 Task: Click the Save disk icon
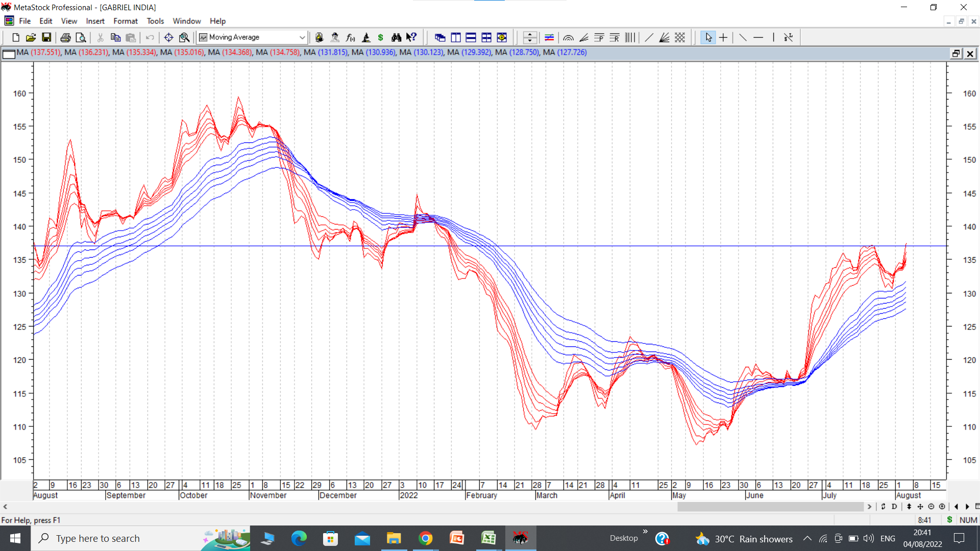pos(46,37)
